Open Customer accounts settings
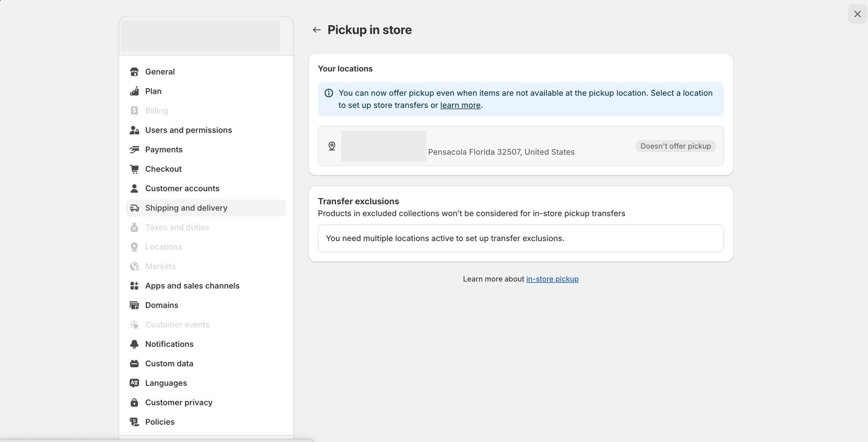Image resolution: width=868 pixels, height=442 pixels. point(182,189)
